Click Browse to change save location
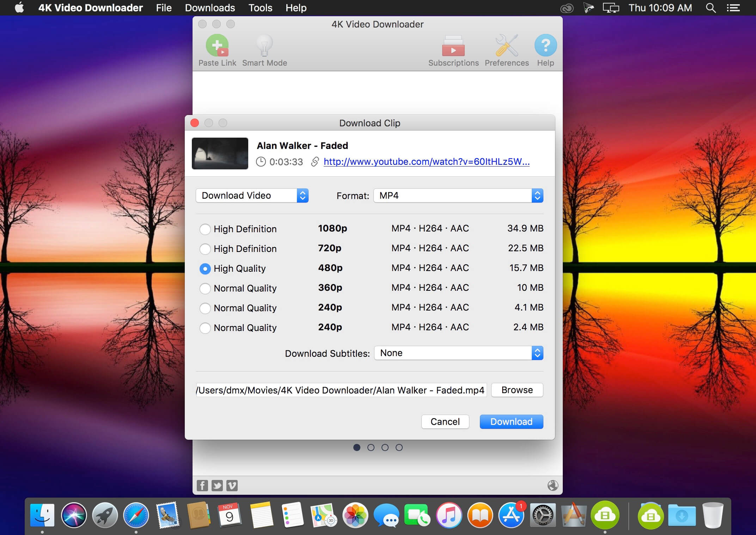 tap(517, 390)
